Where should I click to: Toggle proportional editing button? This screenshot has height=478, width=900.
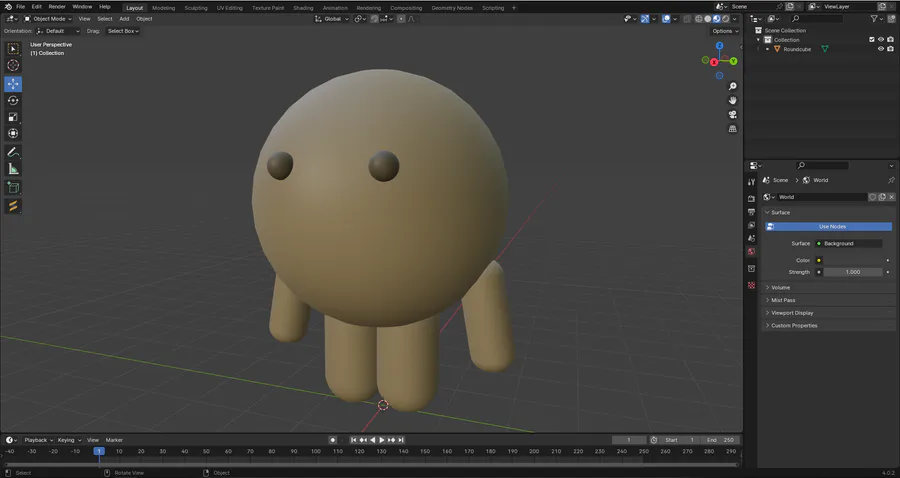coord(401,19)
